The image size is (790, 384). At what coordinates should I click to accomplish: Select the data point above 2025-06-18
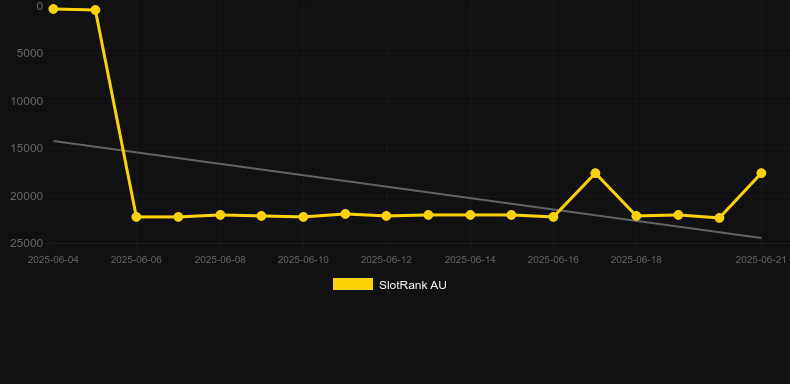click(x=636, y=216)
